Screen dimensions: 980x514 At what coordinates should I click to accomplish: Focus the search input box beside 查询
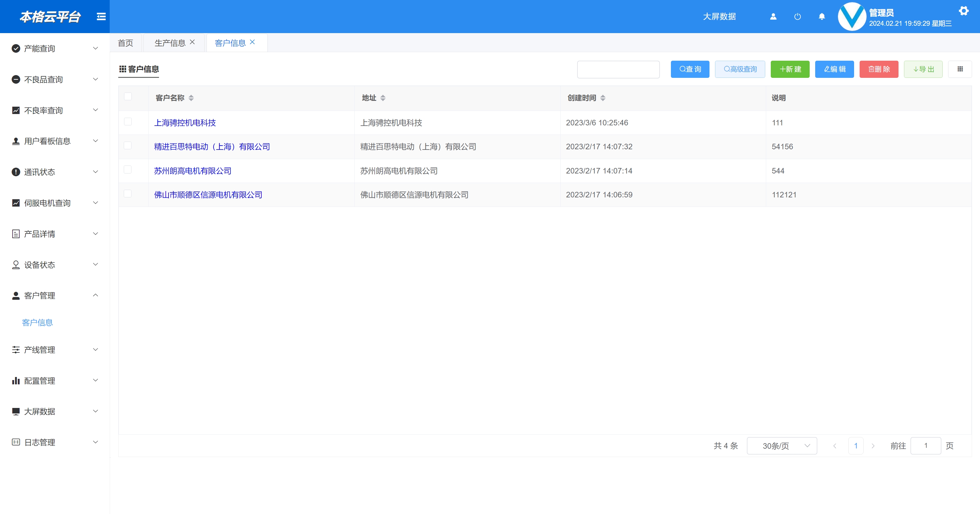pos(618,69)
